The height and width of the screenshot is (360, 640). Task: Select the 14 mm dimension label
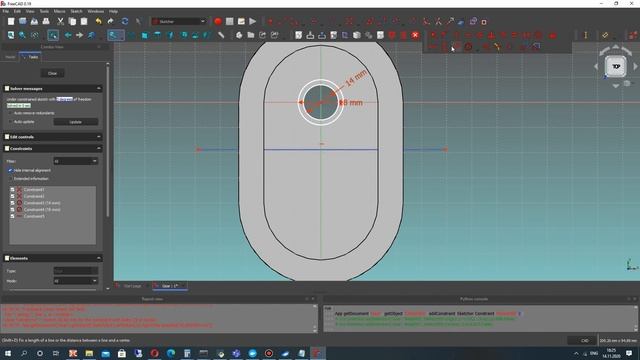click(356, 78)
